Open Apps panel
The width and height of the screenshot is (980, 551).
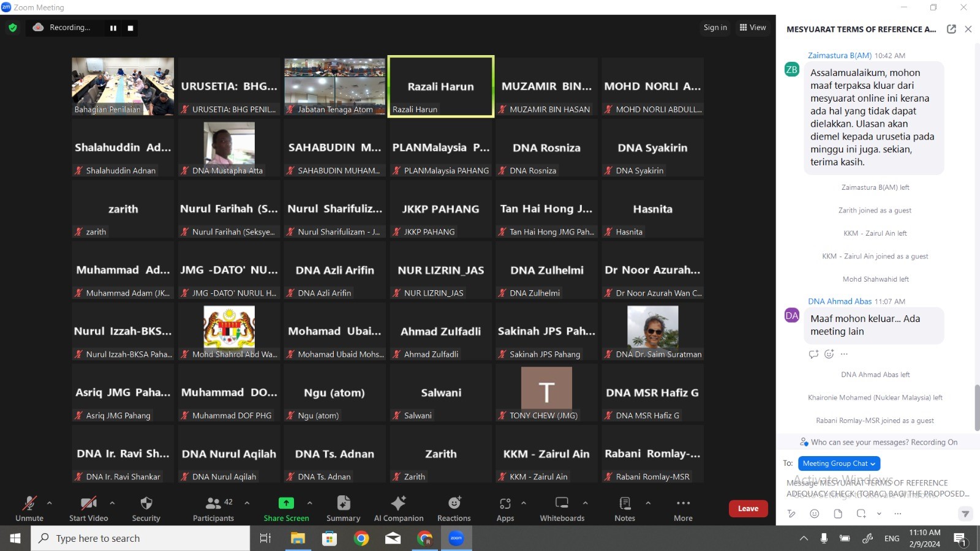[x=505, y=509]
